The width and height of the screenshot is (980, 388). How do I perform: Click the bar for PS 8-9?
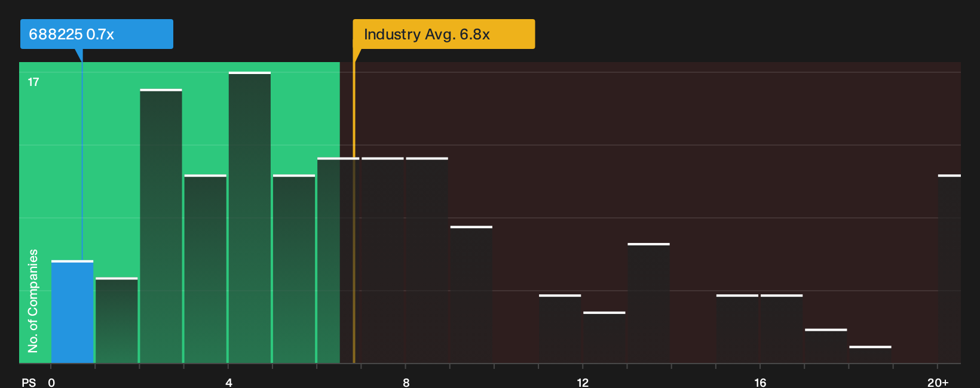427,260
